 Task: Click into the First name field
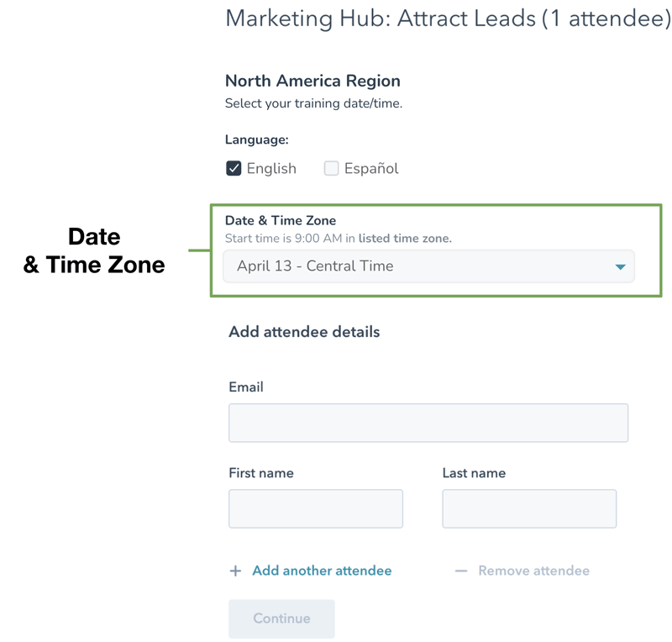pyautogui.click(x=316, y=508)
